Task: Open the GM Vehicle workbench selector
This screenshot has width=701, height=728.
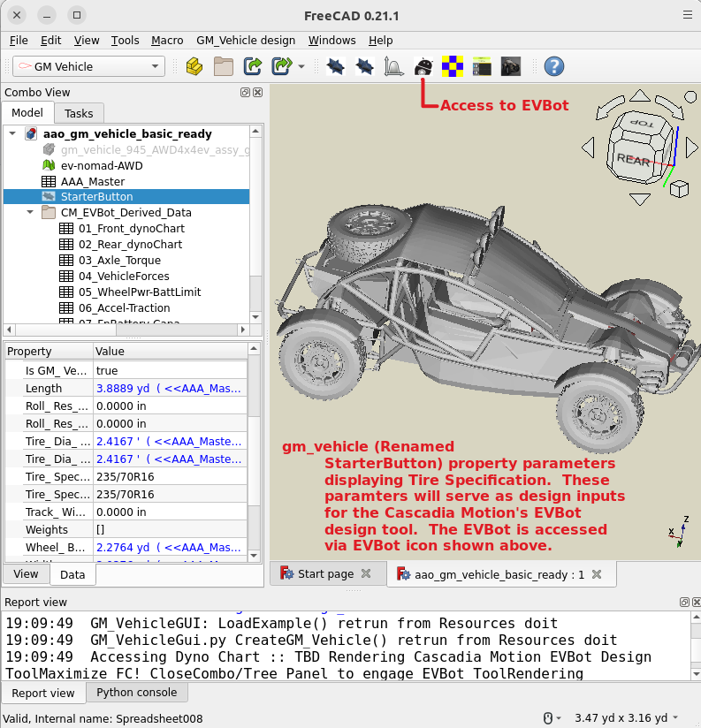Action: [88, 66]
